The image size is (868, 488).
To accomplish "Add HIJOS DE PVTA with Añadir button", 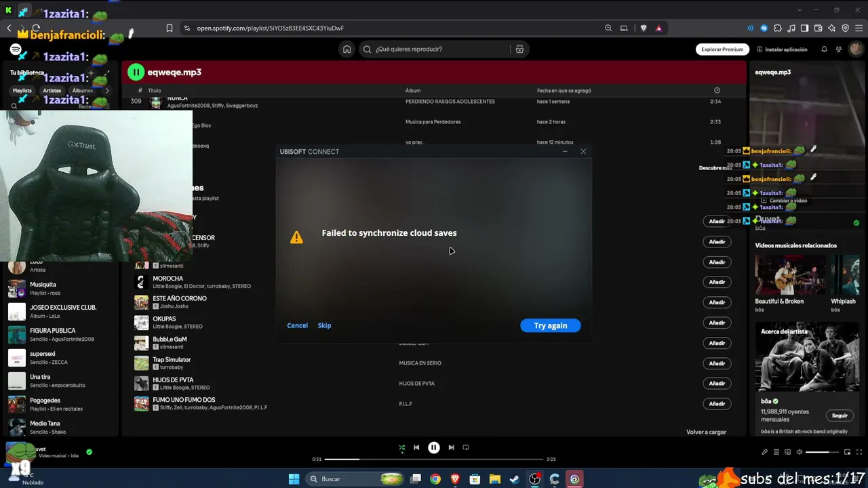I will (x=717, y=384).
